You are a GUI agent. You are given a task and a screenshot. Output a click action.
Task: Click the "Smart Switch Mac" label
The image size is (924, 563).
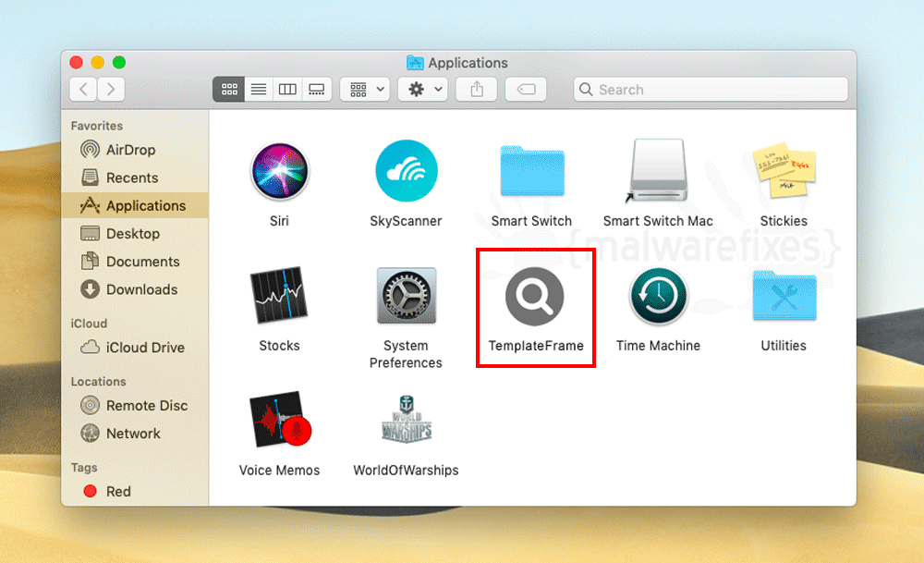[x=658, y=221]
